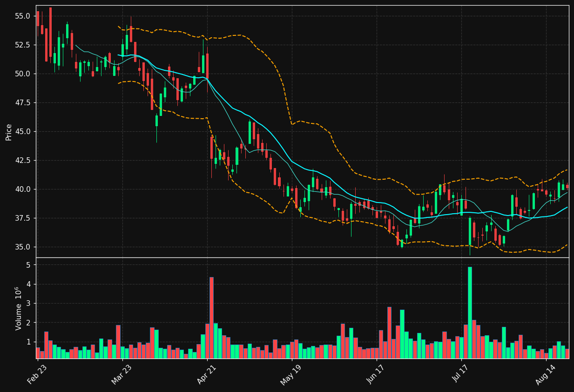Click the volume tick label 4
The height and width of the screenshot is (392, 574).
(28, 284)
